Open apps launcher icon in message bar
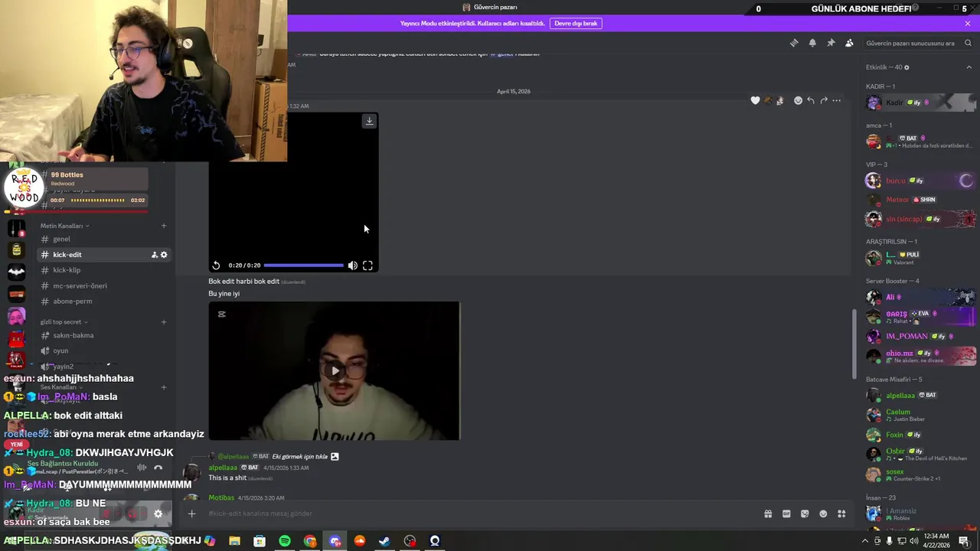 click(841, 514)
